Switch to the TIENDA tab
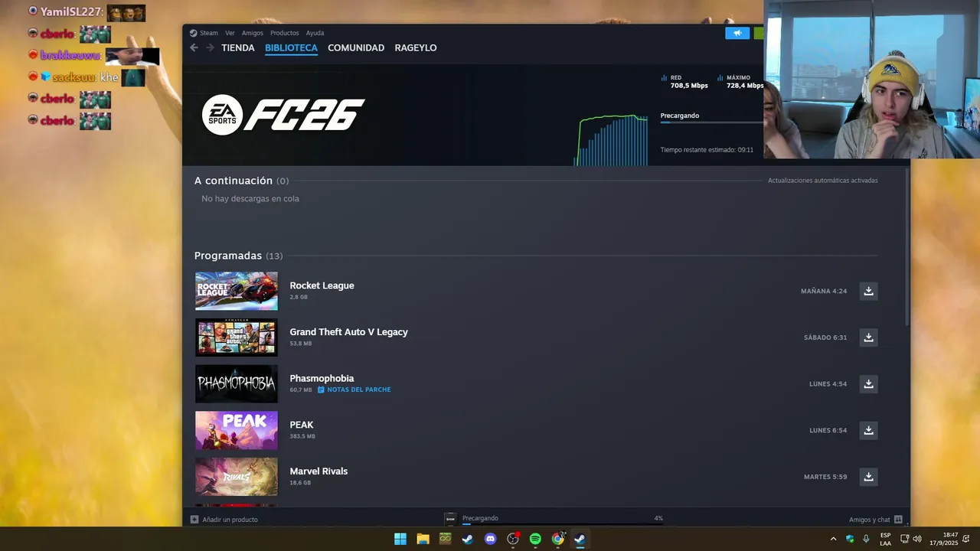 (x=238, y=47)
